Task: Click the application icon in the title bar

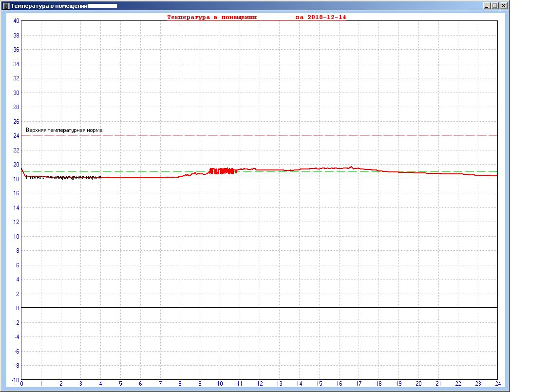Action: point(5,6)
